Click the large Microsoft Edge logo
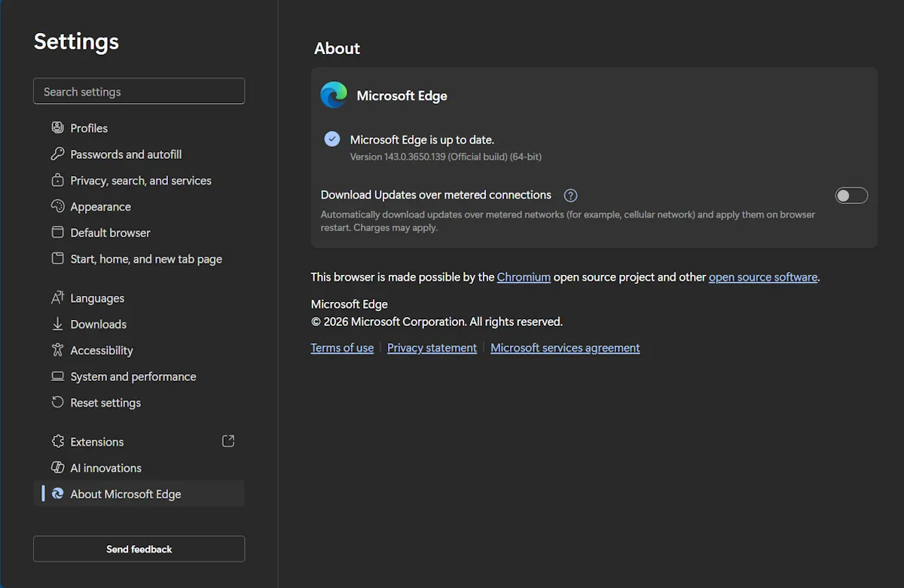The width and height of the screenshot is (904, 588). [x=334, y=96]
